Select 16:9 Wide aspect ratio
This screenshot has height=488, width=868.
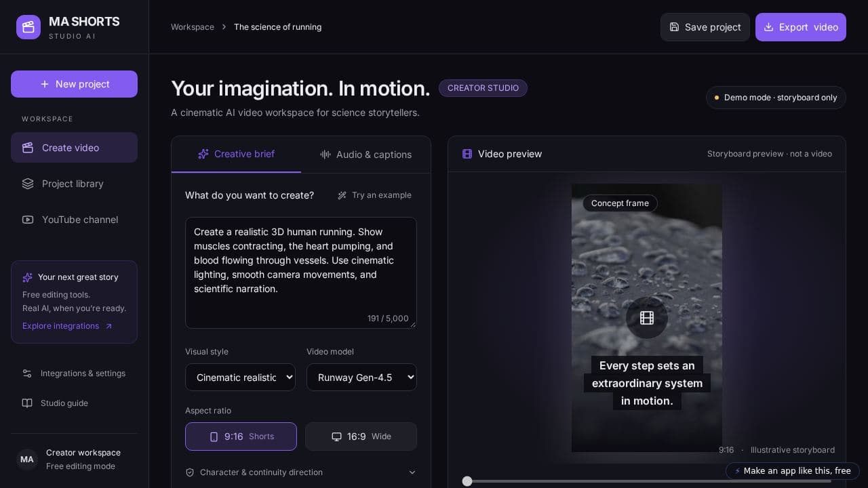[361, 436]
